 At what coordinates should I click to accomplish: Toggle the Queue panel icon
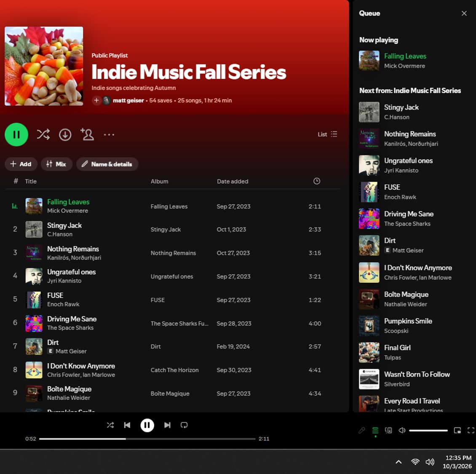click(375, 430)
